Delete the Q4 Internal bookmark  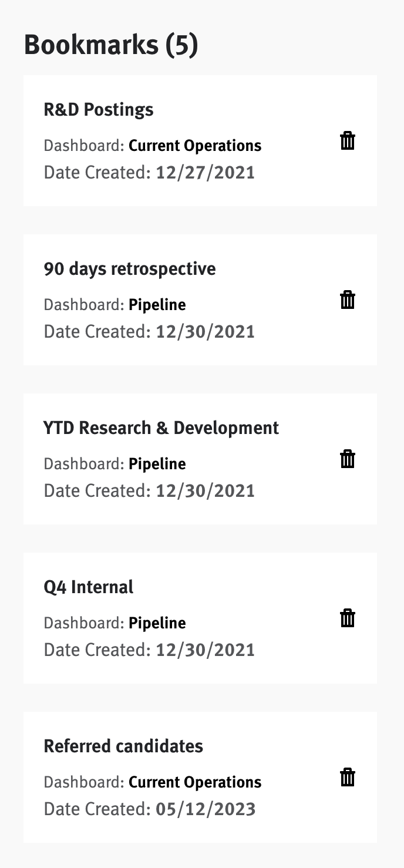[347, 618]
